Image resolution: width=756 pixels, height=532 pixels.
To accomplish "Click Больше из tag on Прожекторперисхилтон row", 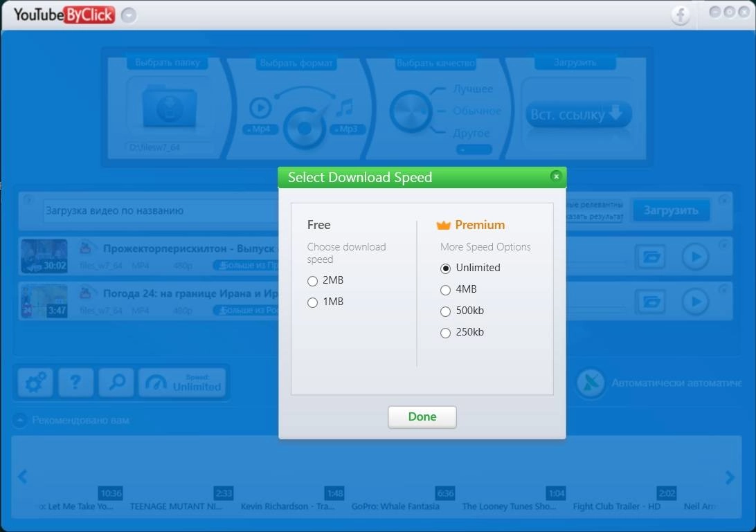I will pyautogui.click(x=246, y=266).
